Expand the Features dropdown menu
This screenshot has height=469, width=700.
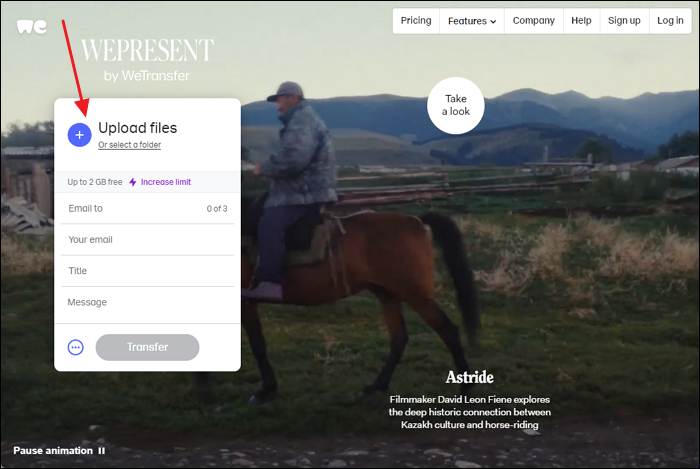tap(472, 21)
